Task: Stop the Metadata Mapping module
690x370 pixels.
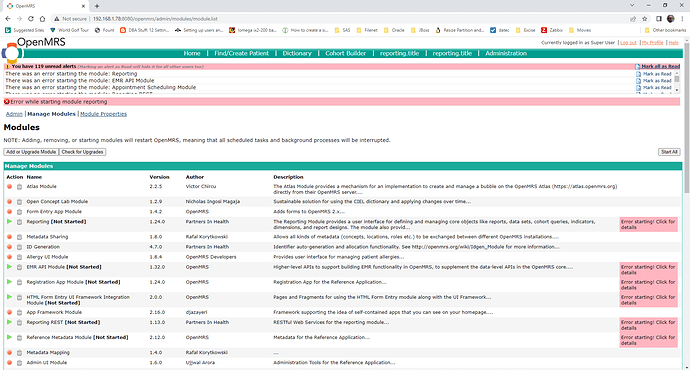Action: pos(9,352)
